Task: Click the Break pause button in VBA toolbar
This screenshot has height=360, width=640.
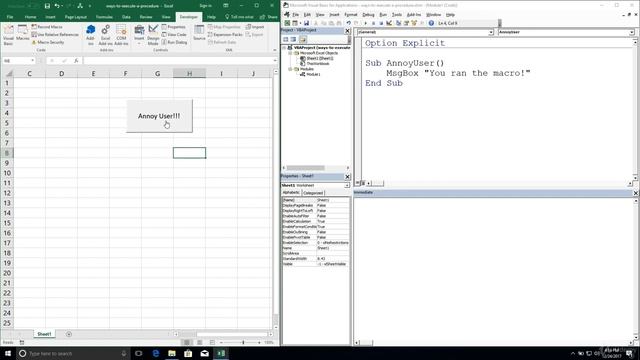Action: coord(373,23)
